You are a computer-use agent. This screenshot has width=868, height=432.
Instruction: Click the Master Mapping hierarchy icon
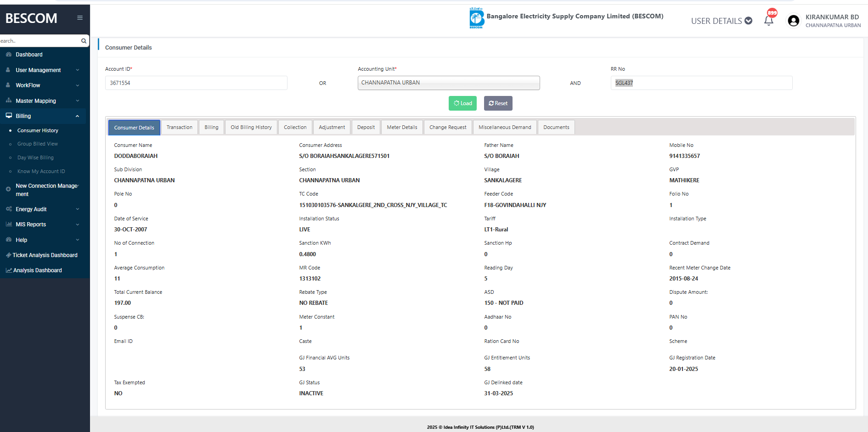8,101
